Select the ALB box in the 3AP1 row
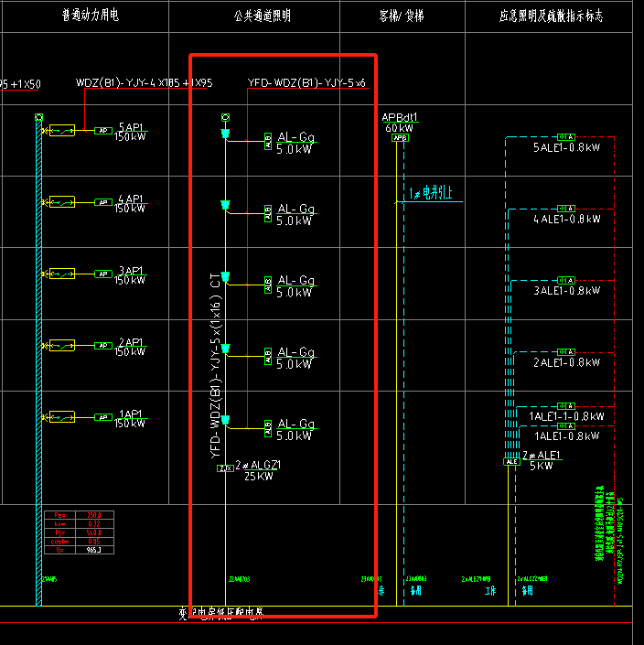This screenshot has width=644, height=645. pos(268,285)
